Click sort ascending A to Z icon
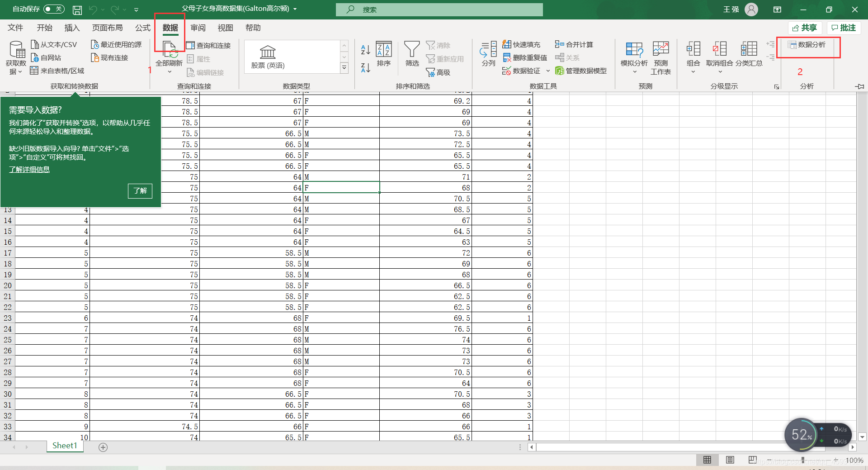The width and height of the screenshot is (868, 470). [x=365, y=49]
